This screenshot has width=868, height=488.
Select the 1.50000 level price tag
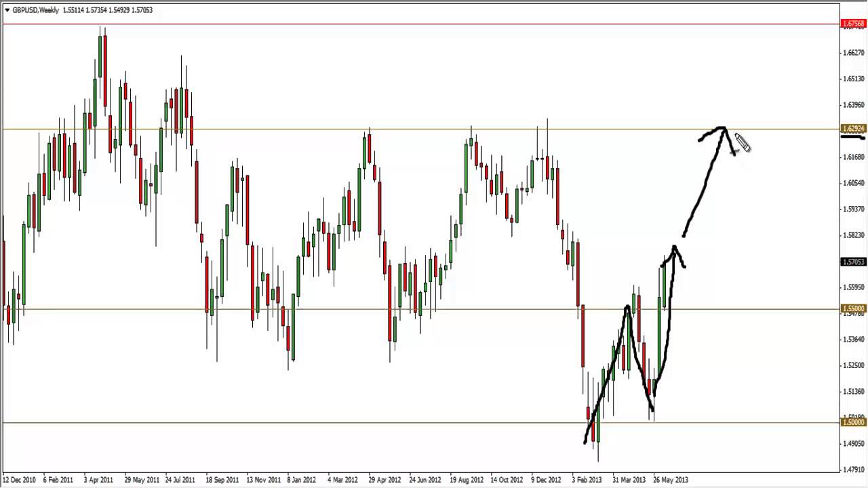(853, 422)
